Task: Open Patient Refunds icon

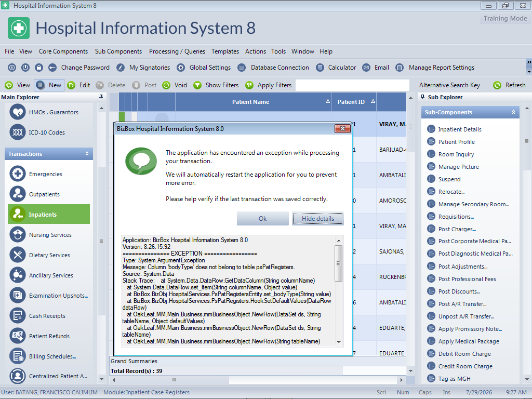Action: (x=18, y=336)
